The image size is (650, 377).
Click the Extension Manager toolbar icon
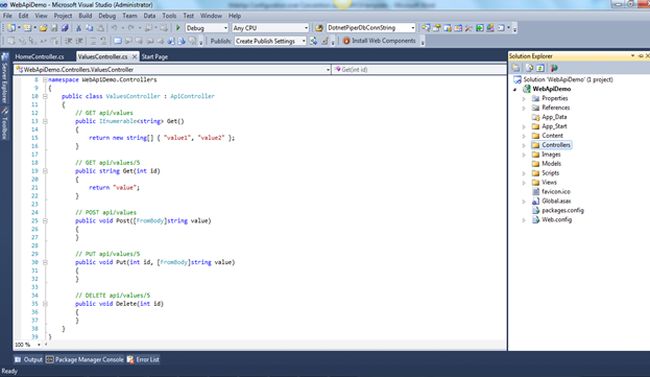pos(490,28)
